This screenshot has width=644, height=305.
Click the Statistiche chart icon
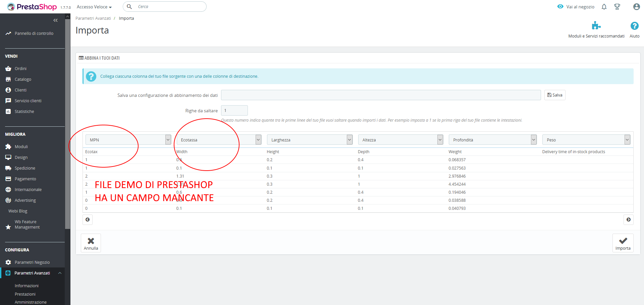pyautogui.click(x=8, y=112)
